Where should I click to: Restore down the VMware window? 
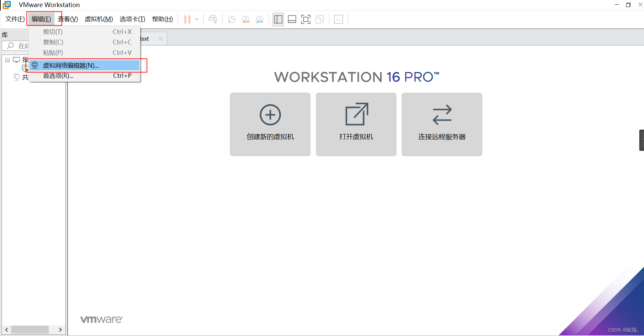pyautogui.click(x=628, y=5)
